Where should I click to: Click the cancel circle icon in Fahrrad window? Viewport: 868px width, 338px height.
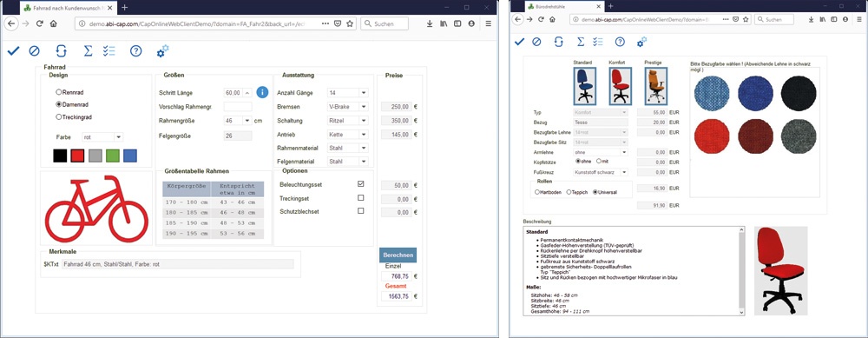pos(35,51)
